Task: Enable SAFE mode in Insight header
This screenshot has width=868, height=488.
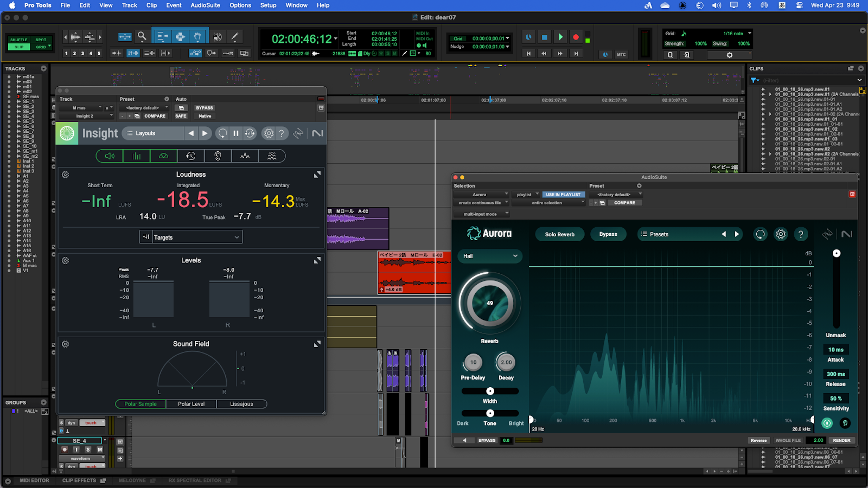Action: (x=181, y=115)
